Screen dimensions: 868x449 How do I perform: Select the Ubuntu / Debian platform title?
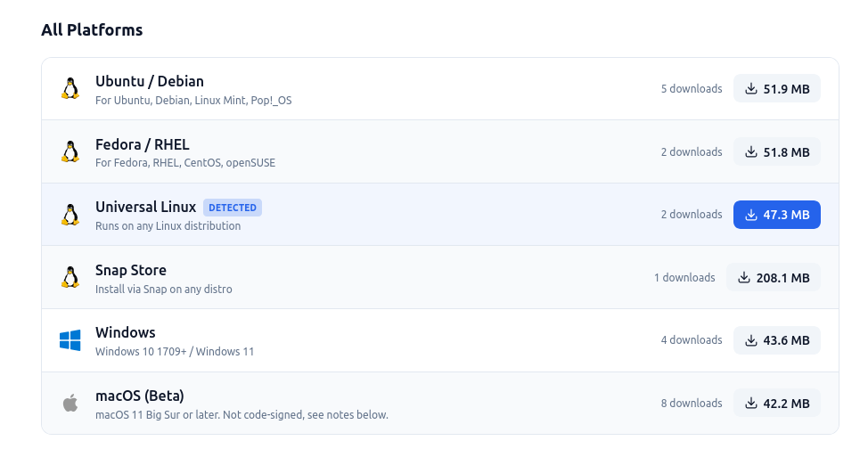pyautogui.click(x=150, y=82)
